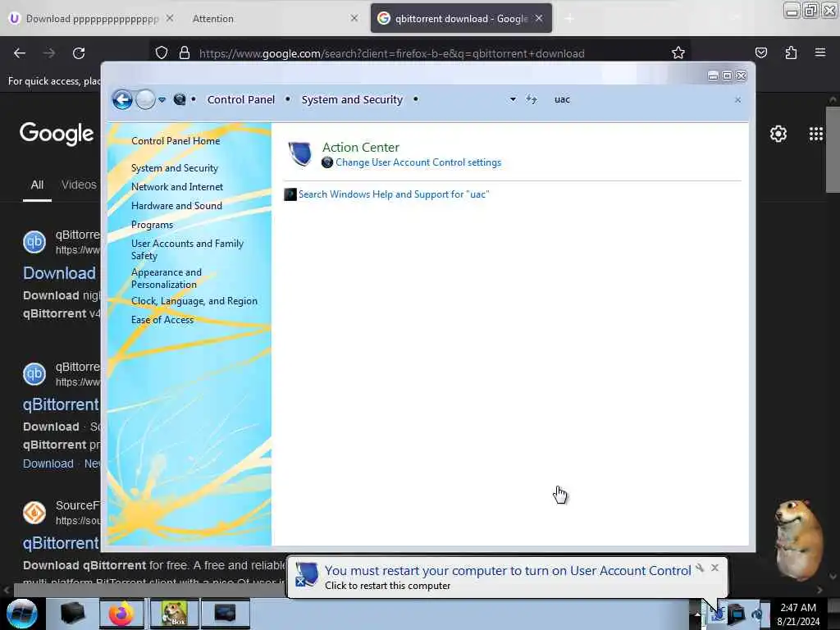This screenshot has width=840, height=630.
Task: Open balloon options wrench icon
Action: pyautogui.click(x=700, y=568)
